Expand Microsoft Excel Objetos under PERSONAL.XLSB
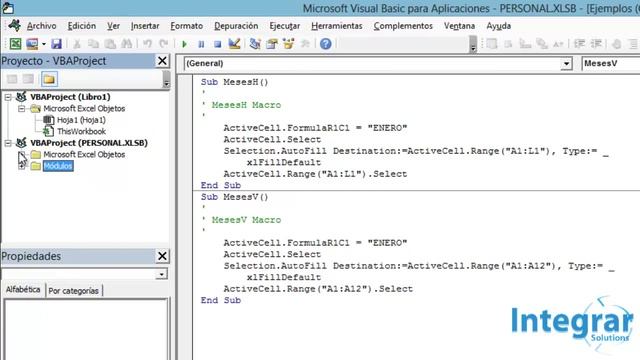The width and height of the screenshot is (640, 360). coord(21,154)
